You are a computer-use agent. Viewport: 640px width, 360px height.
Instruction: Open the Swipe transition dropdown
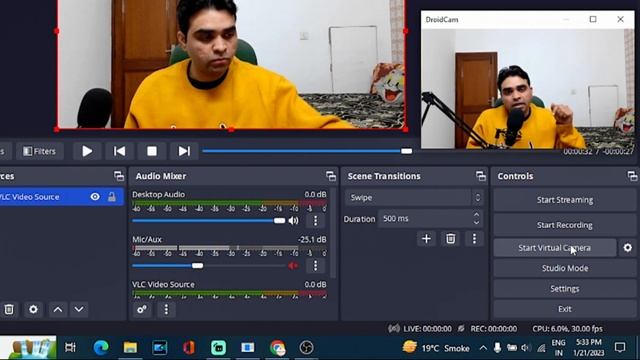click(x=414, y=198)
